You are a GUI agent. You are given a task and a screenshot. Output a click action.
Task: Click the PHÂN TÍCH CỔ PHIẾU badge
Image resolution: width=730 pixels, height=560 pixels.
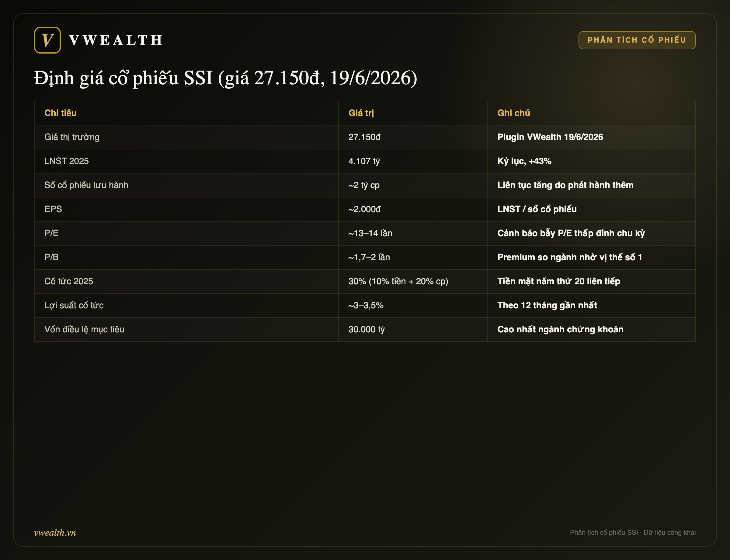click(x=637, y=40)
